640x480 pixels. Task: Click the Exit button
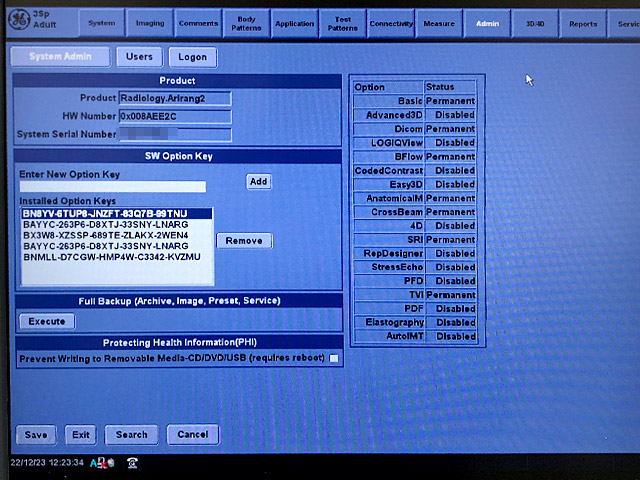[x=81, y=435]
